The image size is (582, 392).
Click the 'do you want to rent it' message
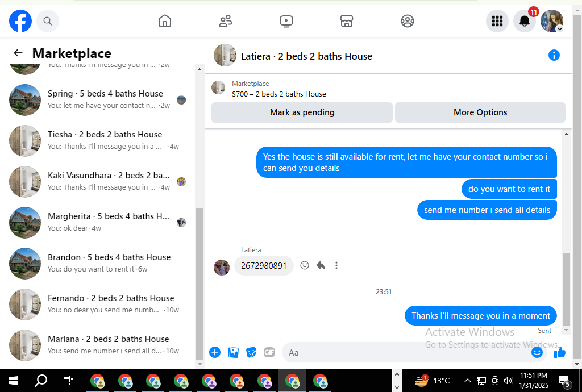click(509, 189)
